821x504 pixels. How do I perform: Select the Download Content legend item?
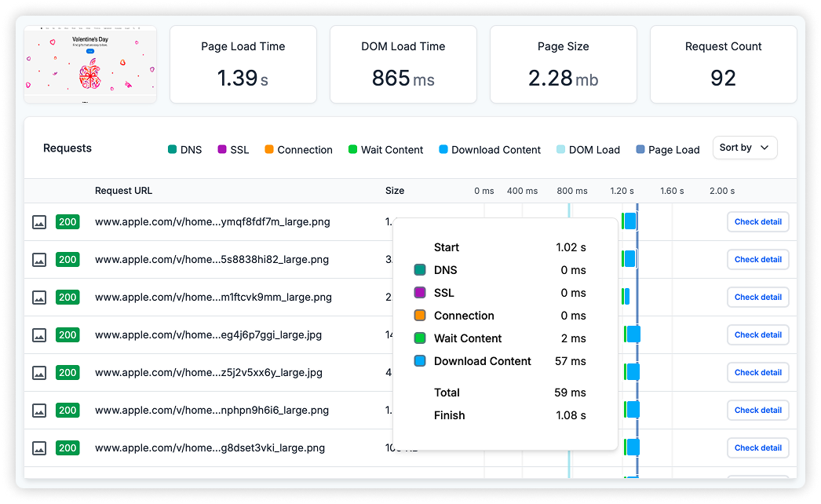[x=489, y=150]
